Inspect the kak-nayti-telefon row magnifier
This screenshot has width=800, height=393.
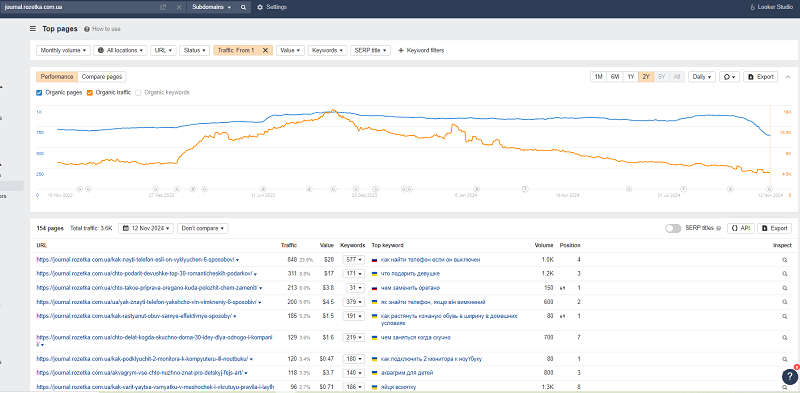[785, 260]
